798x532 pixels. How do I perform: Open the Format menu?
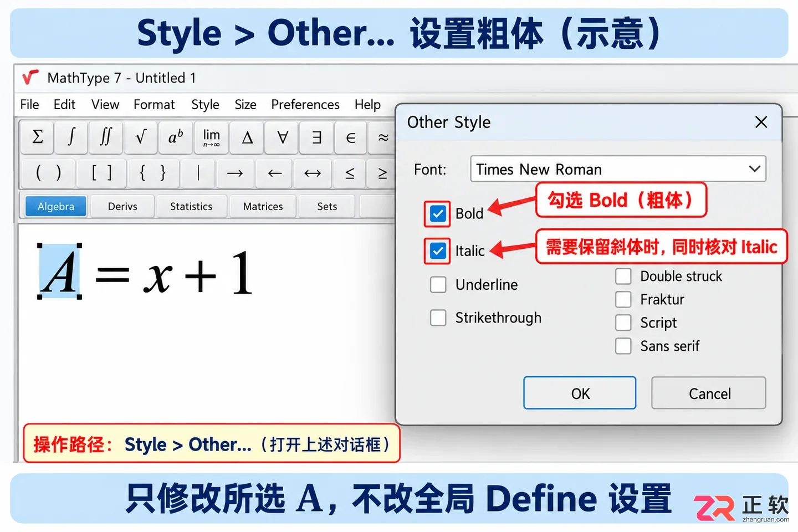tap(154, 104)
